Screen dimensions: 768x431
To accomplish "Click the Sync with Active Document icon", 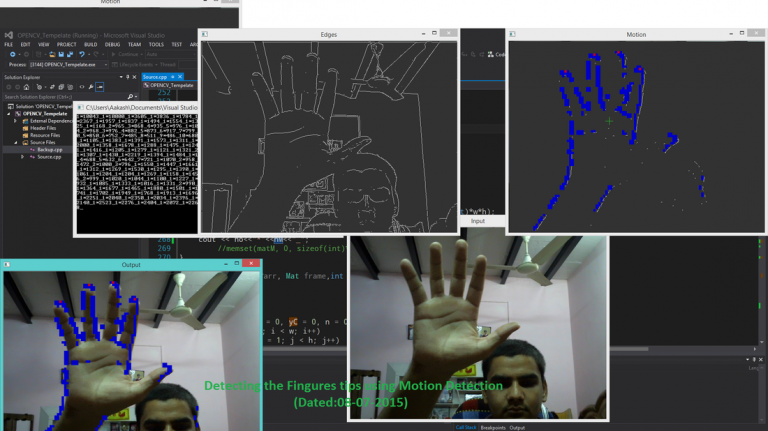I will tap(52, 87).
